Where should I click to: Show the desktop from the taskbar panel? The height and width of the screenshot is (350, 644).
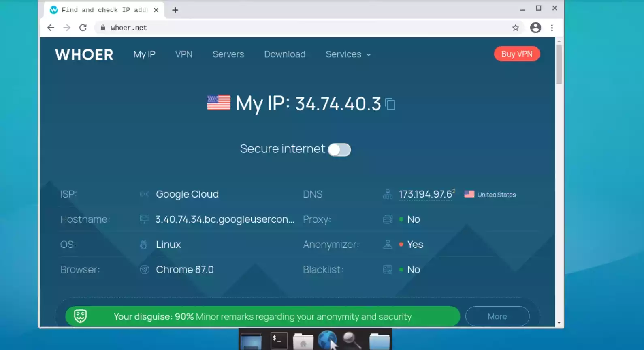pyautogui.click(x=251, y=340)
